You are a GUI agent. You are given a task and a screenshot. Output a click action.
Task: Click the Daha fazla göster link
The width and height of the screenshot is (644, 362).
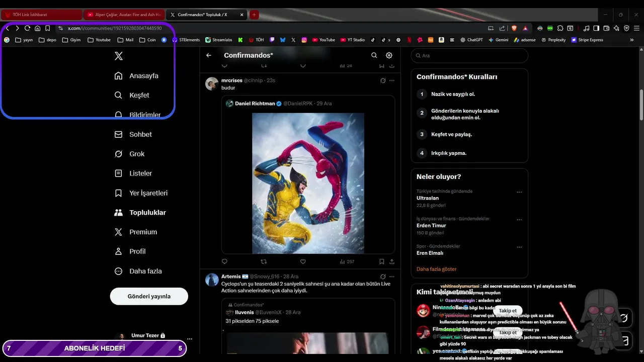click(x=437, y=269)
